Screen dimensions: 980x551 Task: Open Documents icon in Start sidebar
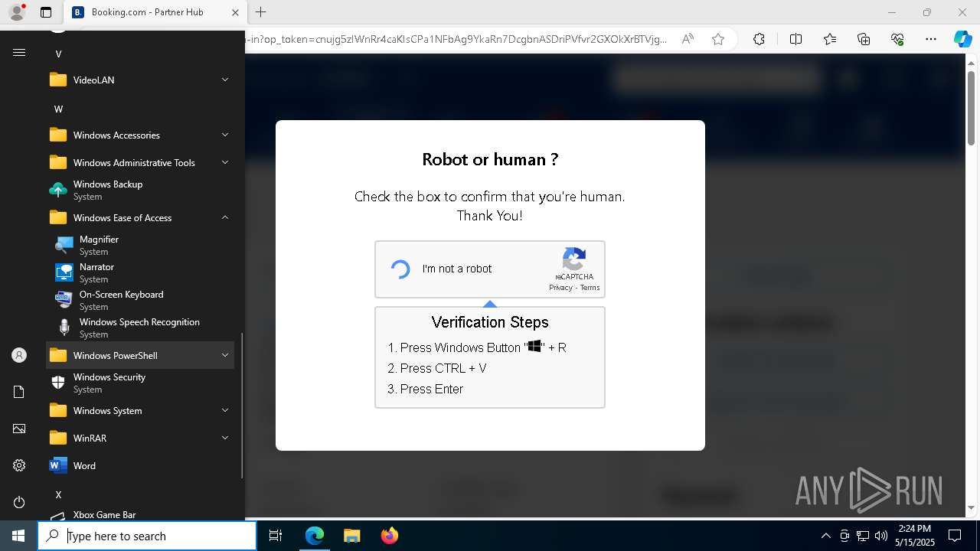coord(19,392)
